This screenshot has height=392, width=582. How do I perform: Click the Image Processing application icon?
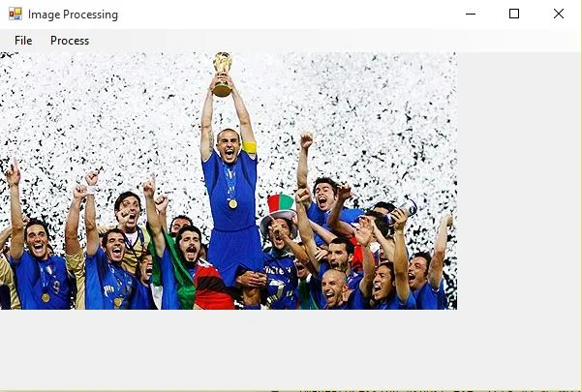pyautogui.click(x=15, y=15)
